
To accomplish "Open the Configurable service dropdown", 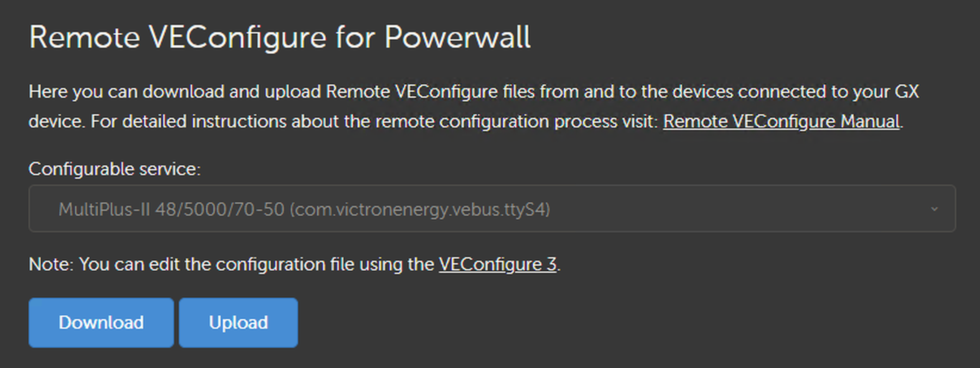I will 492,209.
